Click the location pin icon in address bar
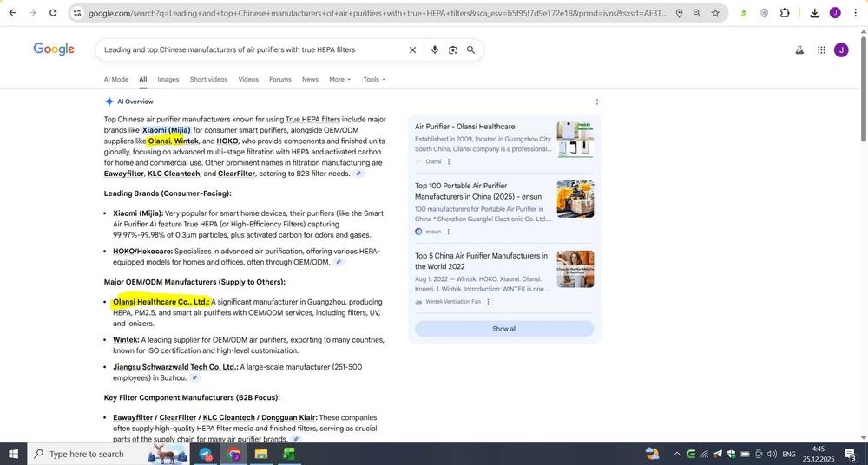Image resolution: width=868 pixels, height=465 pixels. [679, 13]
